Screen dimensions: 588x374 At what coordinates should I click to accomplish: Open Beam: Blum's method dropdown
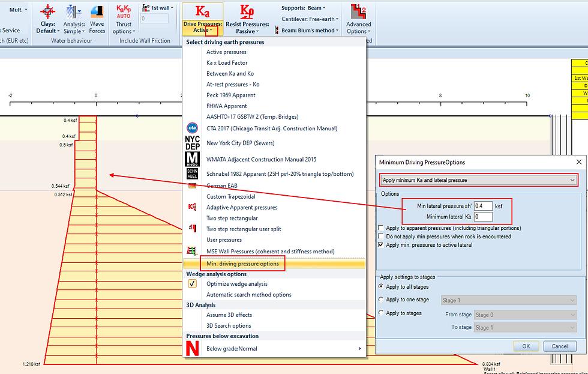pyautogui.click(x=310, y=31)
